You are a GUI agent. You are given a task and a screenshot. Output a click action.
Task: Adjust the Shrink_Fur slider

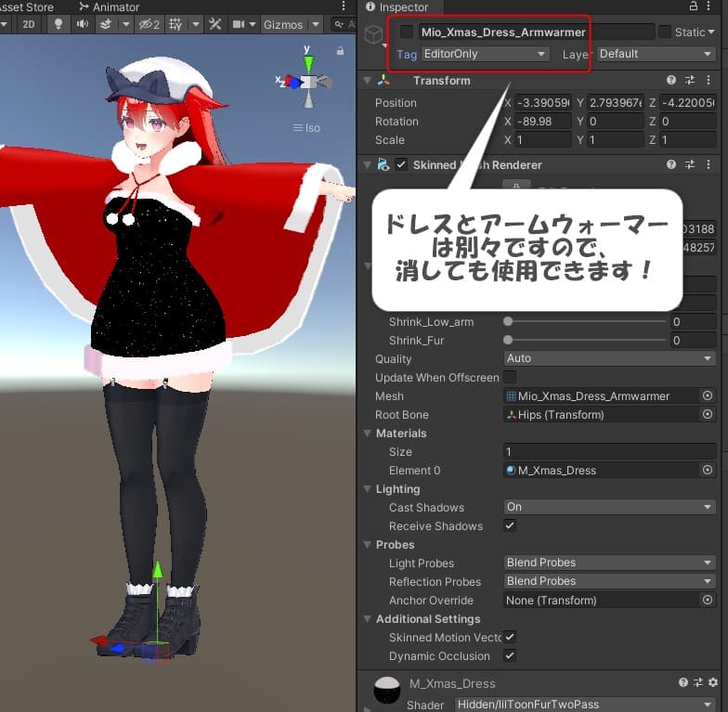585,340
